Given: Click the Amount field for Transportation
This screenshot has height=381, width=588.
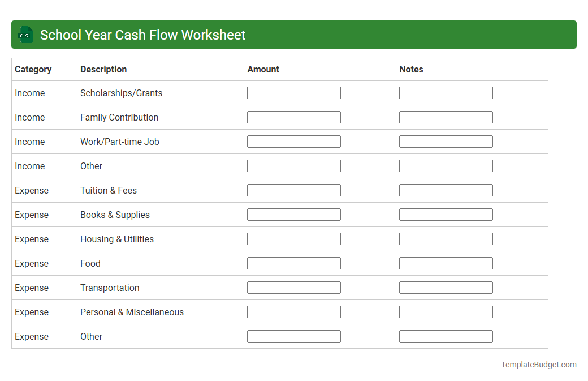Looking at the screenshot, I should [x=293, y=287].
